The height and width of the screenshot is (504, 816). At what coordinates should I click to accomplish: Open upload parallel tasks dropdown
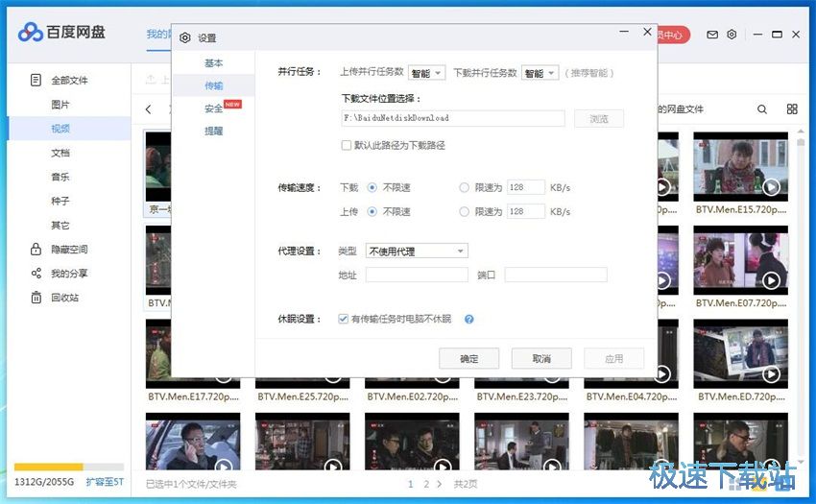tap(427, 73)
